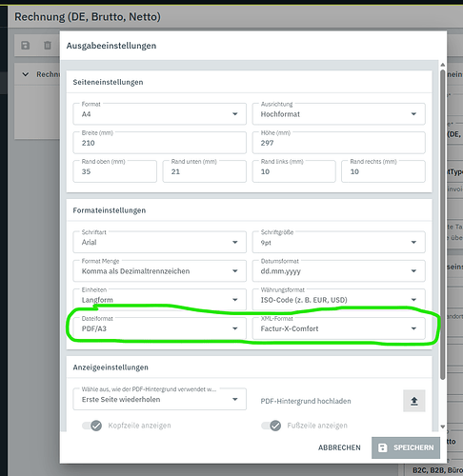Click the scrollbar down arrow in dialog

tap(443, 426)
